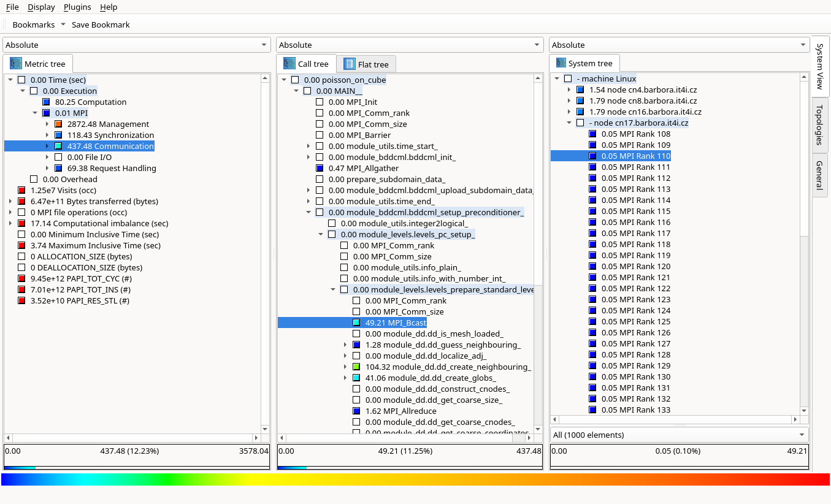Image resolution: width=831 pixels, height=504 pixels.
Task: Click the System tree vertical scrollbar
Action: (x=804, y=244)
